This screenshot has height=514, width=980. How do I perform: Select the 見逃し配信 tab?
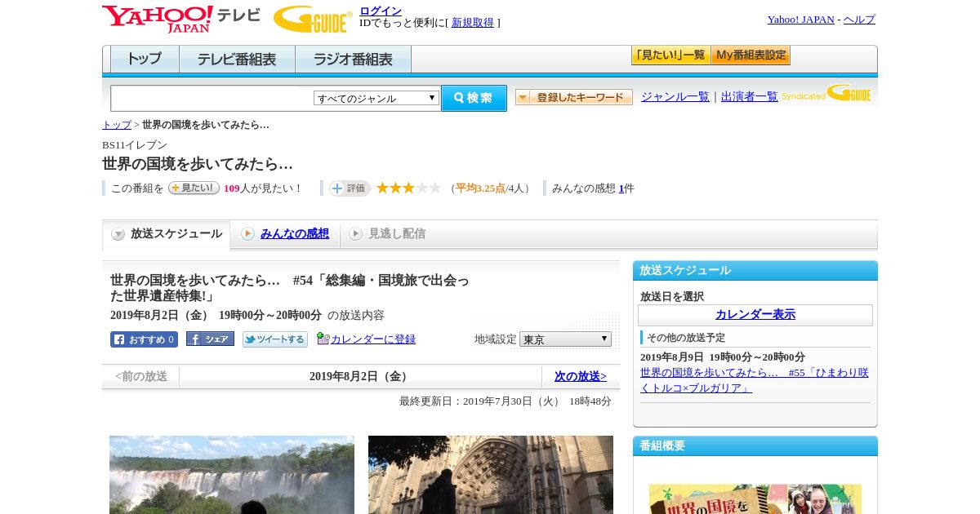[389, 234]
